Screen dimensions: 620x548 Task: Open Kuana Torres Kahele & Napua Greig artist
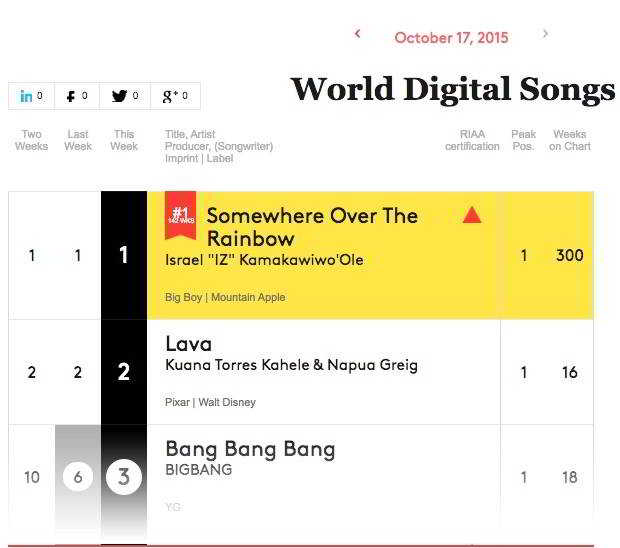pyautogui.click(x=291, y=365)
